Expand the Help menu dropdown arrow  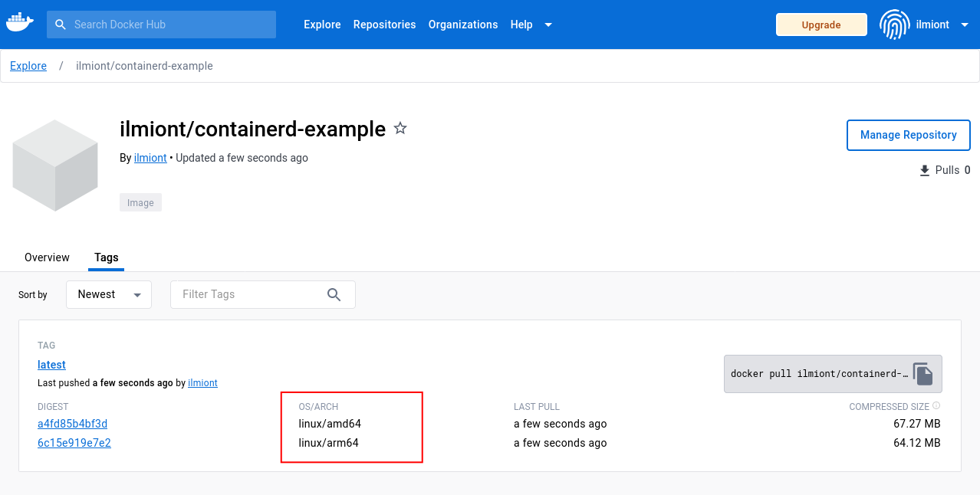tap(548, 25)
